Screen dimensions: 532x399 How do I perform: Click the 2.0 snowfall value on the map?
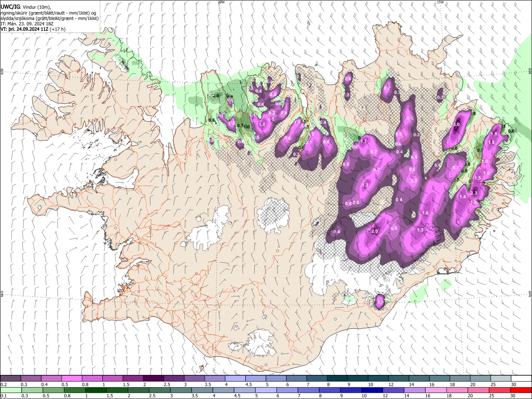tap(374, 232)
